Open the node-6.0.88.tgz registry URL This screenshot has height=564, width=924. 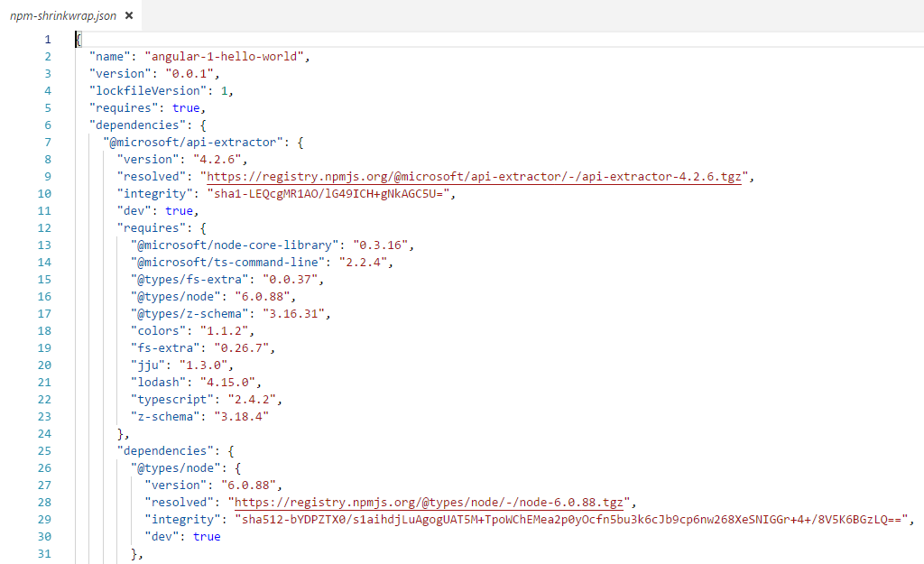click(x=430, y=502)
